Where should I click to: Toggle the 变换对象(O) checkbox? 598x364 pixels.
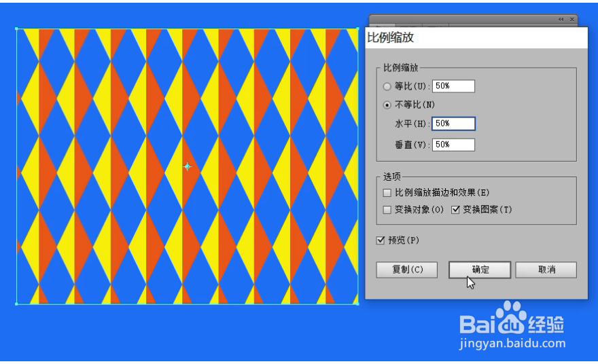click(387, 210)
